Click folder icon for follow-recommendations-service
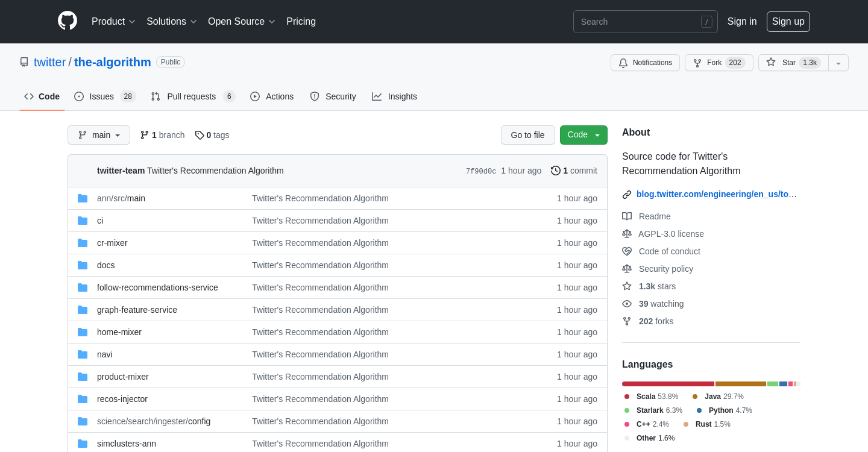The width and height of the screenshot is (868, 452). click(x=83, y=287)
